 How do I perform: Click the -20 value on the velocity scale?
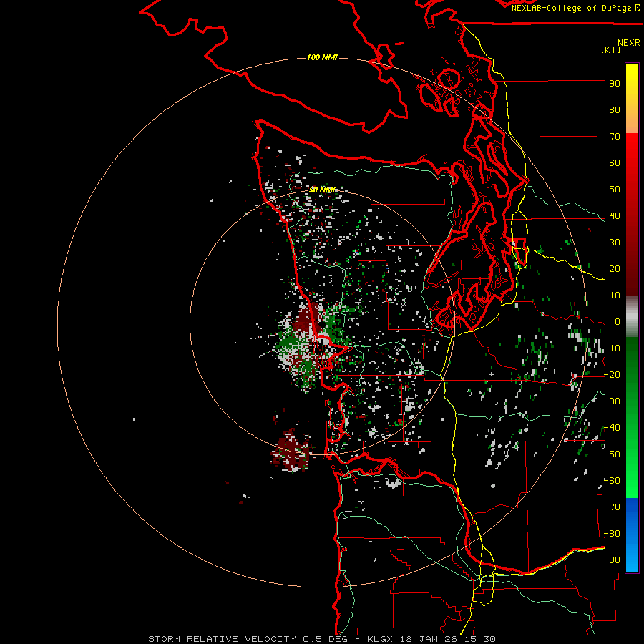point(612,375)
